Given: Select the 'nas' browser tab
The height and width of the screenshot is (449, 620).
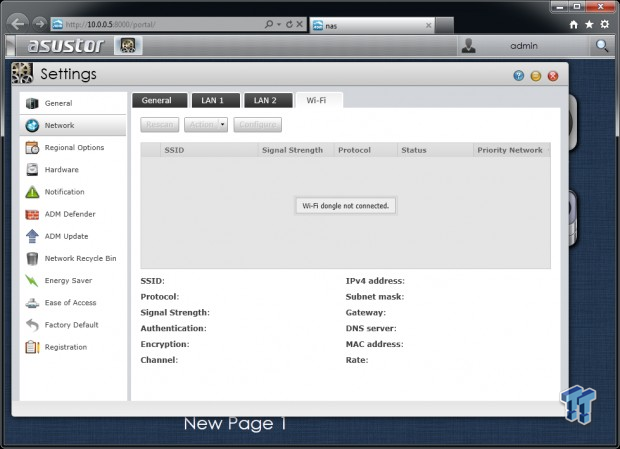Looking at the screenshot, I should (x=372, y=25).
